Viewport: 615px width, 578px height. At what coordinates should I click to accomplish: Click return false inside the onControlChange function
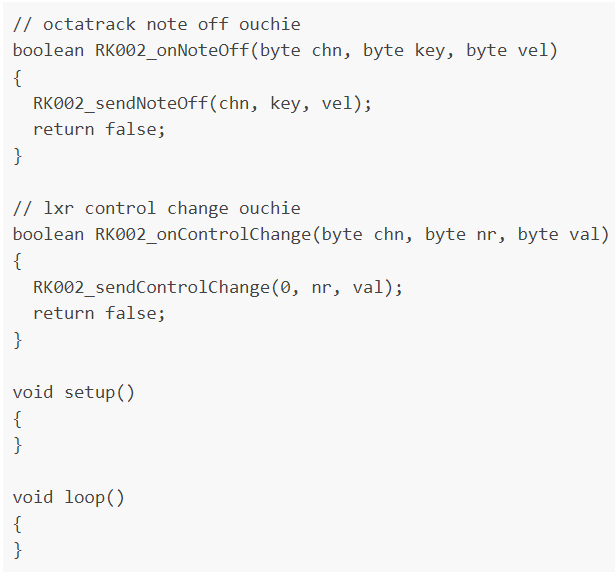click(x=99, y=313)
